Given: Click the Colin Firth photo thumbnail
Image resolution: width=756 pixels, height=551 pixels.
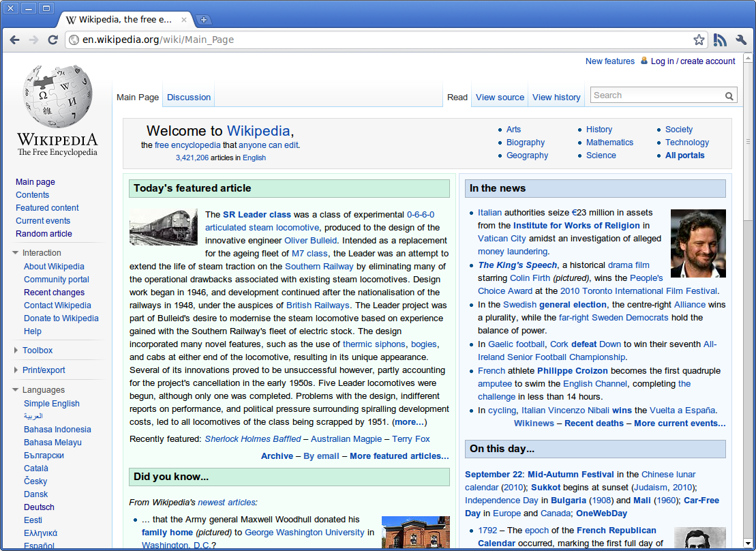Looking at the screenshot, I should coord(698,243).
